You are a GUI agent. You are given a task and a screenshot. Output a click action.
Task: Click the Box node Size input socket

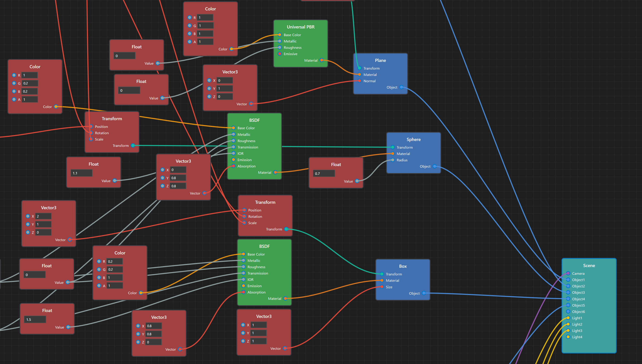click(x=382, y=287)
